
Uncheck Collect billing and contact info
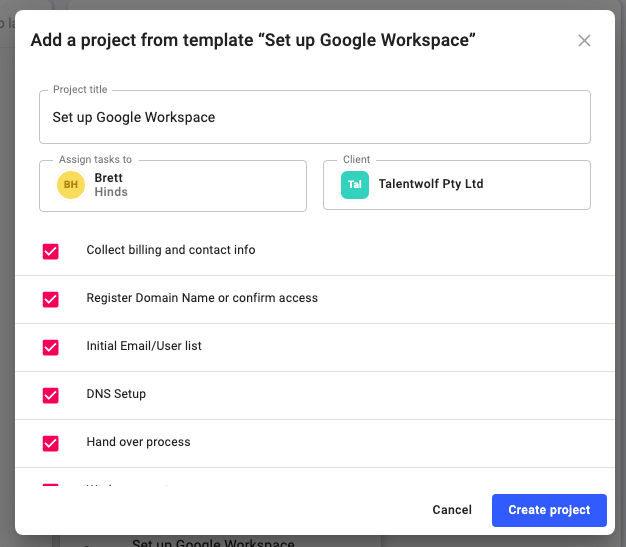(x=51, y=251)
